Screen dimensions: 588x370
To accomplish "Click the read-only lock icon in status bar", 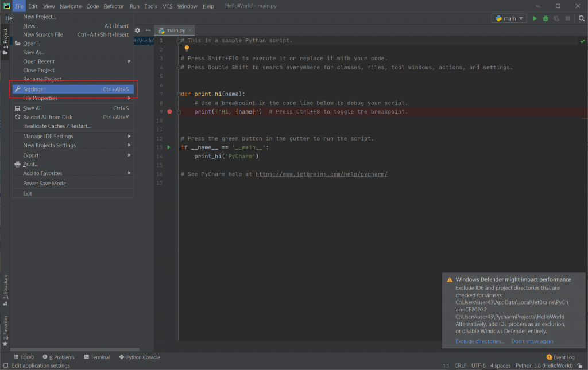I will (x=580, y=366).
